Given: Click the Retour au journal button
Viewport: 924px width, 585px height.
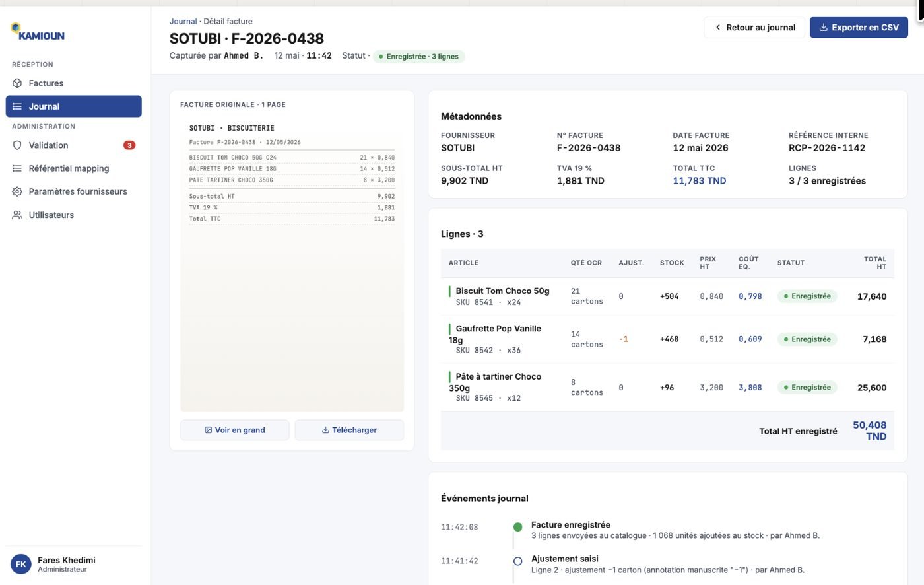Looking at the screenshot, I should [x=754, y=28].
